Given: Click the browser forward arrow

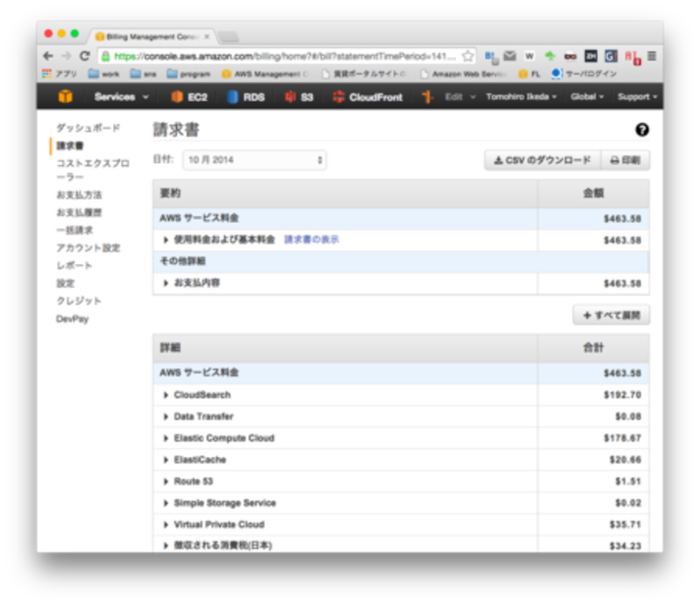Looking at the screenshot, I should pyautogui.click(x=66, y=56).
